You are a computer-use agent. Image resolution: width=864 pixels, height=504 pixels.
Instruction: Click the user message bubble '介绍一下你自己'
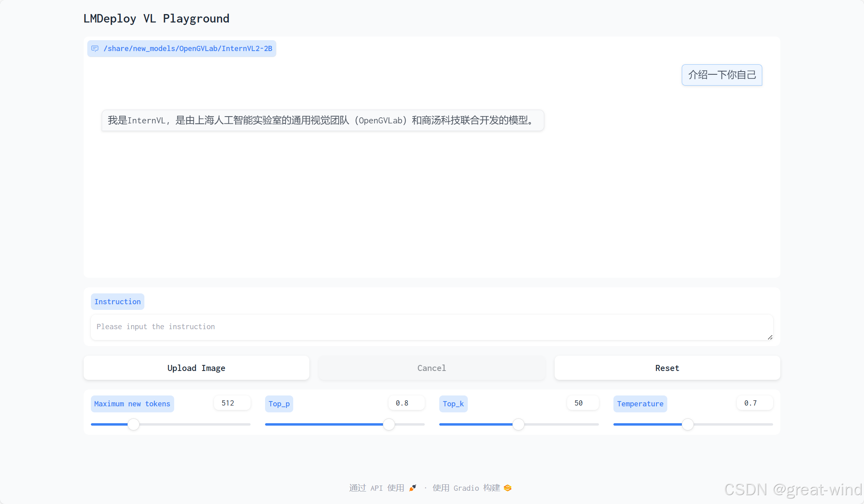tap(722, 75)
